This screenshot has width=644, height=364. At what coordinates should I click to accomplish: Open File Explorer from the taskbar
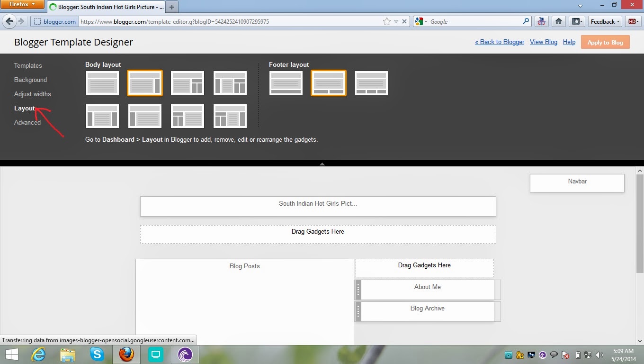68,355
